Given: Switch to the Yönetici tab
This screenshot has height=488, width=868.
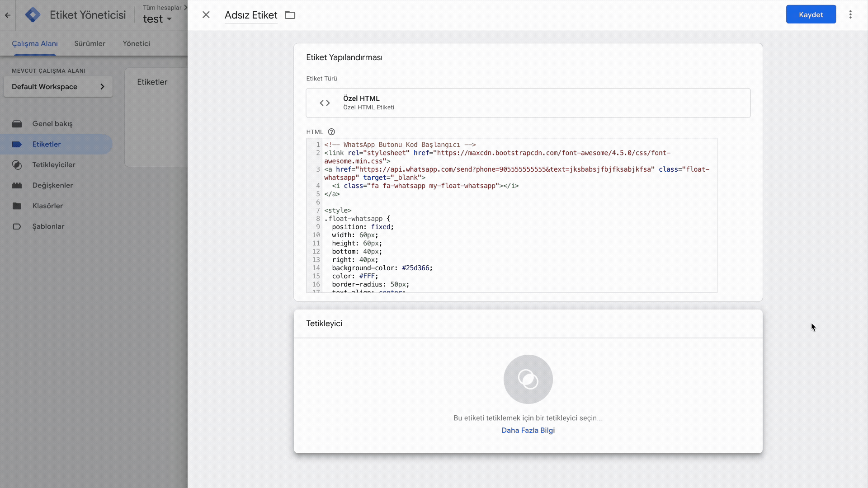Looking at the screenshot, I should (136, 43).
